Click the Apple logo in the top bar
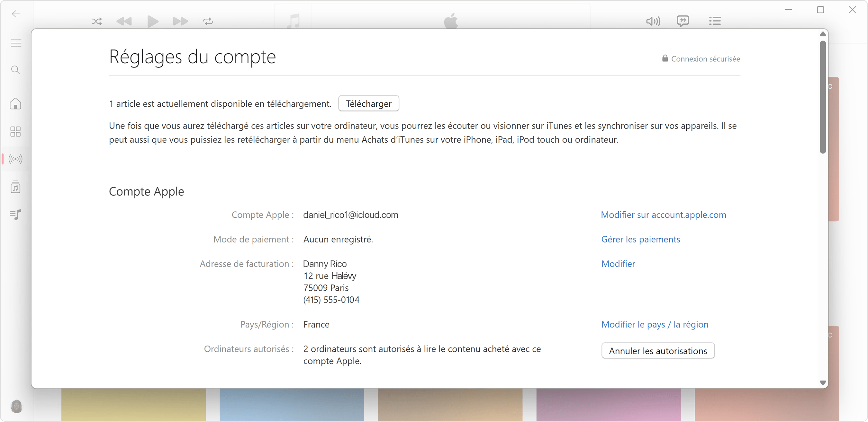The height and width of the screenshot is (422, 868). [x=451, y=21]
